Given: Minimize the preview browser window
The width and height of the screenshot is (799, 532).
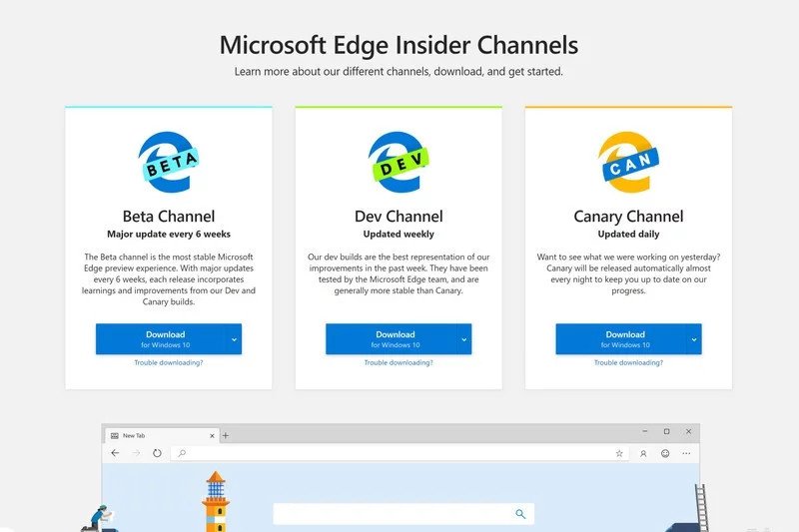Looking at the screenshot, I should tap(644, 431).
